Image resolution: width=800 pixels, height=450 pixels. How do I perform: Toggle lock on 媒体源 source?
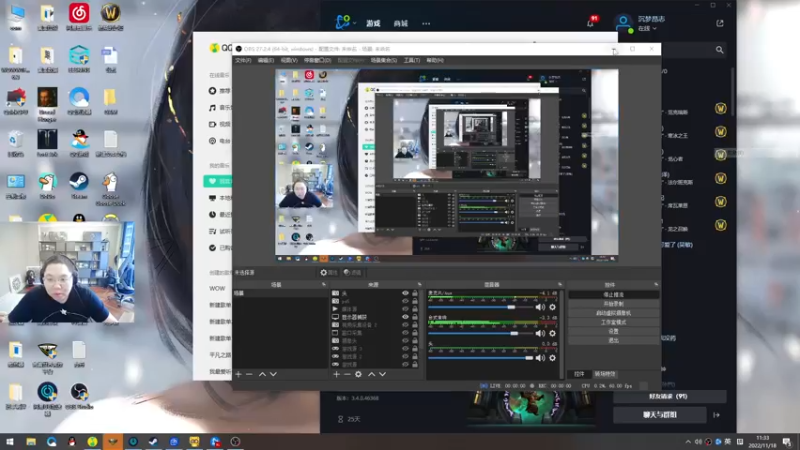click(415, 309)
